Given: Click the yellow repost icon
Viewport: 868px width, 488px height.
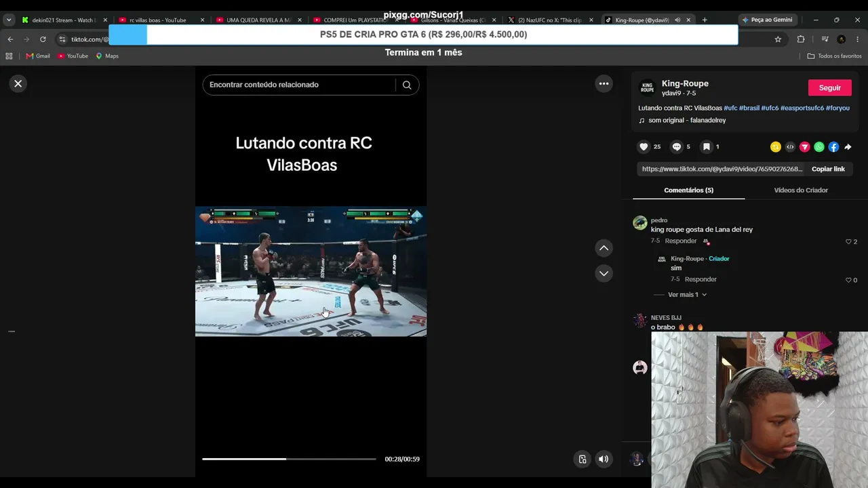Looking at the screenshot, I should pos(776,146).
